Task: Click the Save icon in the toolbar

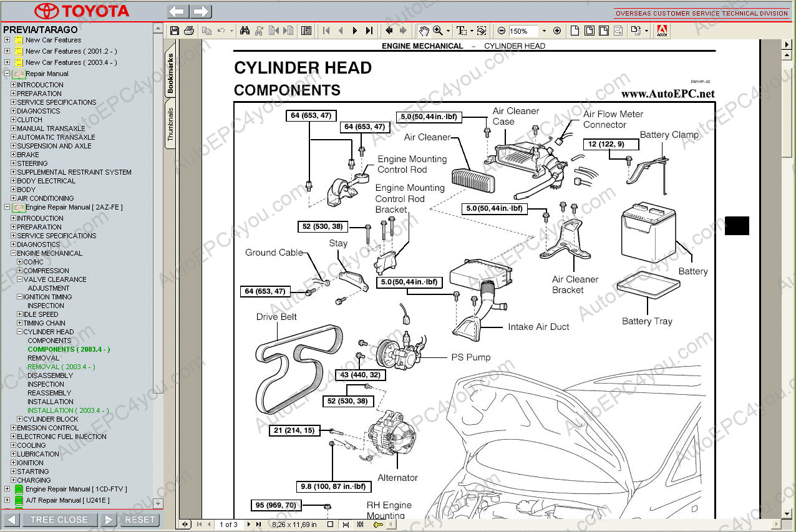Action: point(175,31)
